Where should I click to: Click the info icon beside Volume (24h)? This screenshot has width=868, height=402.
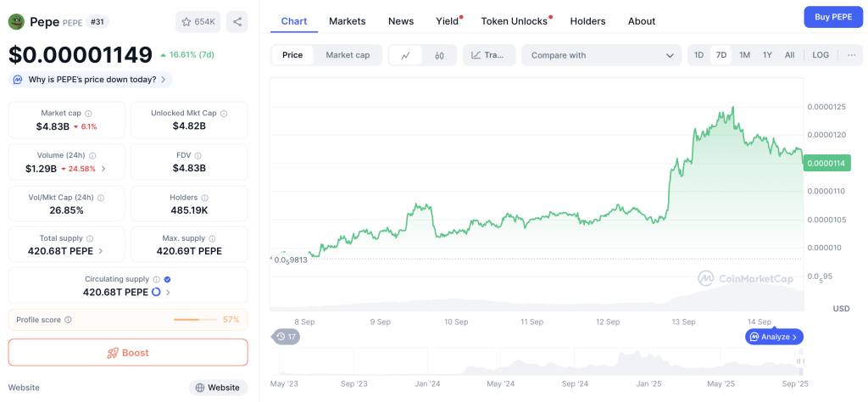point(92,155)
